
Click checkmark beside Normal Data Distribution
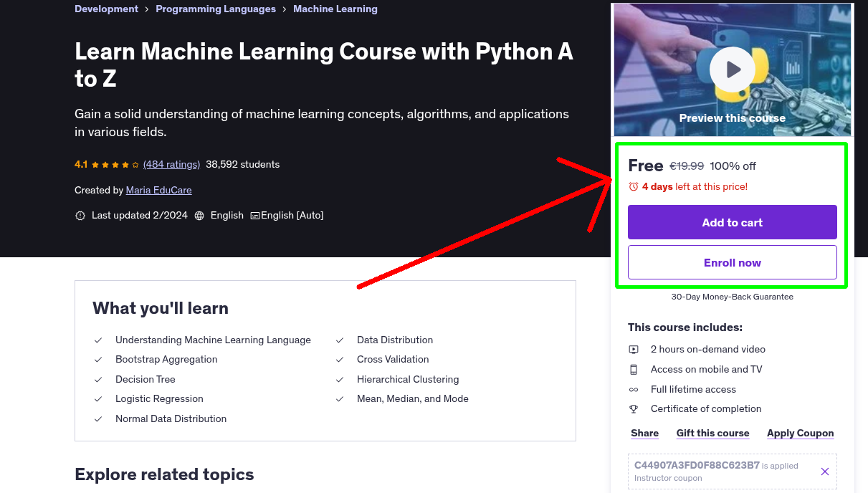[98, 419]
